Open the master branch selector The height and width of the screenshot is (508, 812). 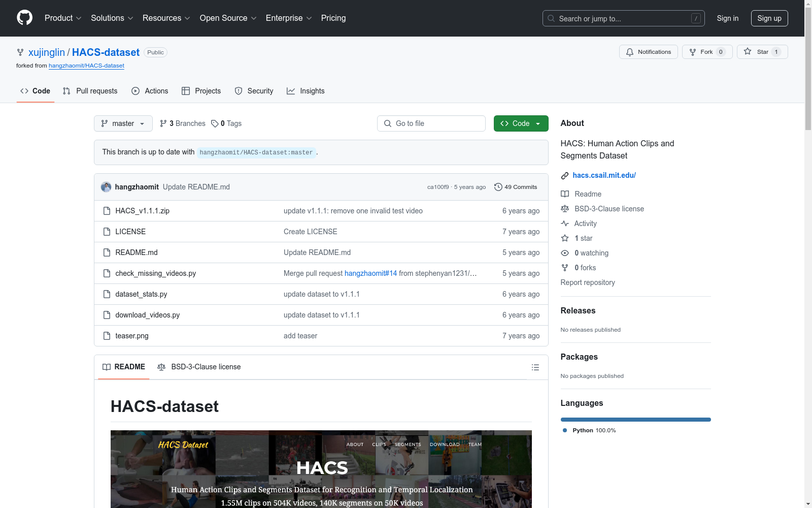tap(123, 123)
